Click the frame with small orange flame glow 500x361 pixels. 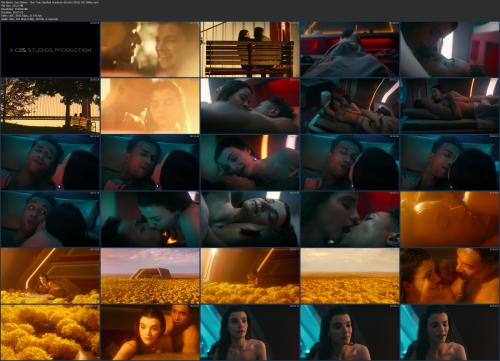(x=150, y=219)
